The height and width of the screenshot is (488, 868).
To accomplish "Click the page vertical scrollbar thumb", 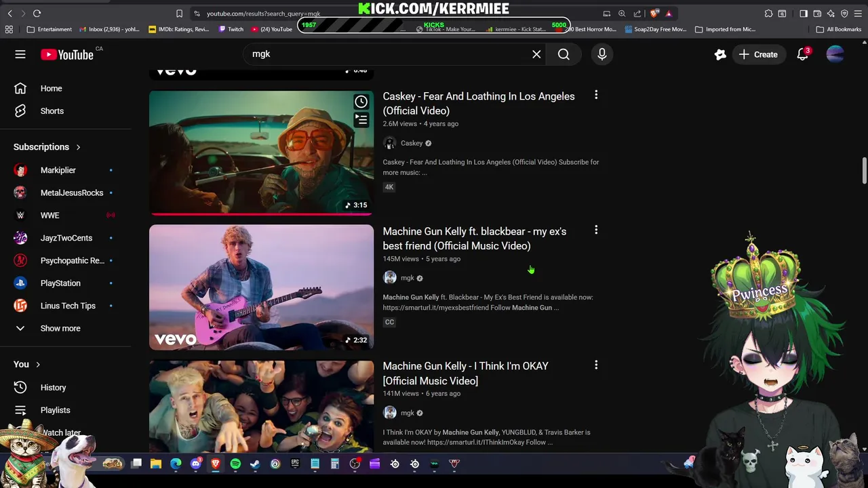I will pos(864,171).
